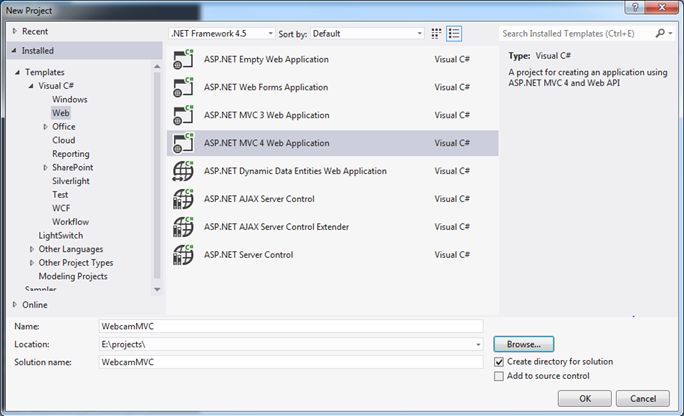Close the New Project dialog
This screenshot has height=416, width=684.
[x=661, y=7]
